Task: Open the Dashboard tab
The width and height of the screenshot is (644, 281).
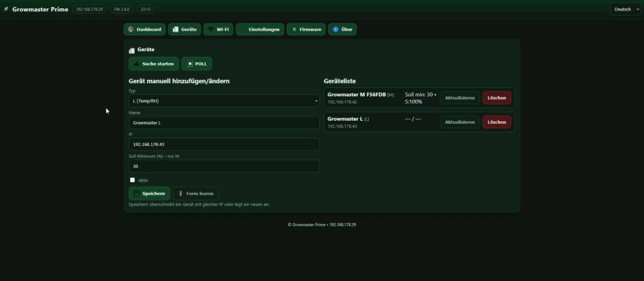Action: coord(145,30)
